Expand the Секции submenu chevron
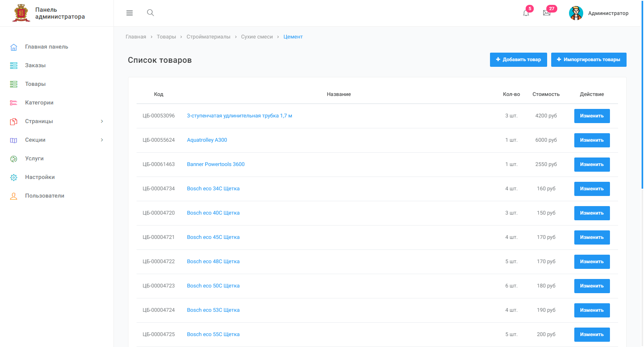 pyautogui.click(x=102, y=140)
